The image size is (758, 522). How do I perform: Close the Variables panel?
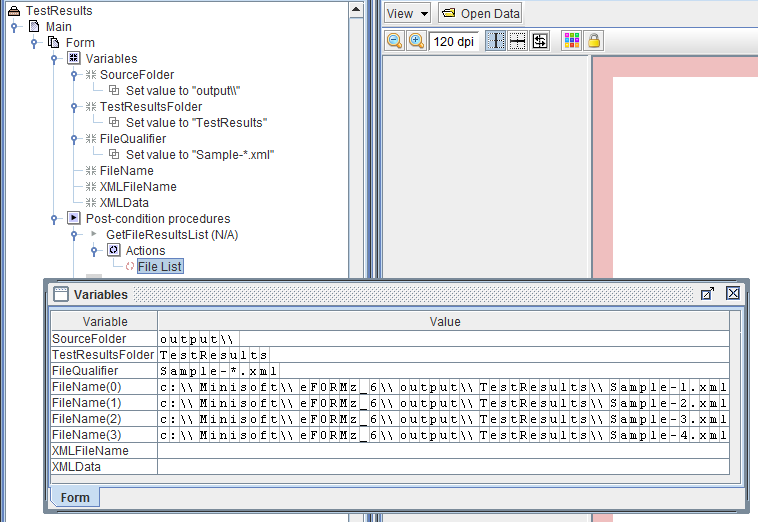pos(733,293)
